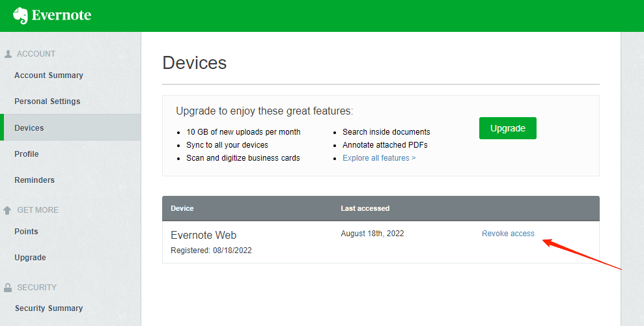This screenshot has height=326, width=644.
Task: Open Reminders settings
Action: (34, 180)
